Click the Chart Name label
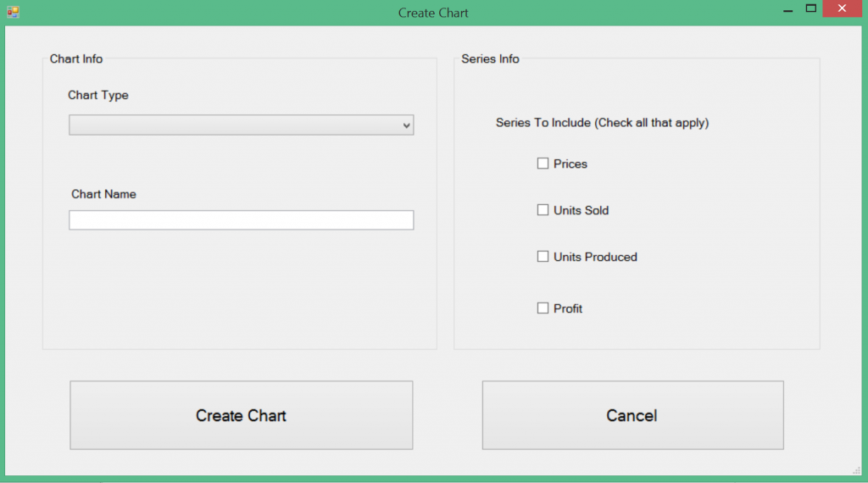This screenshot has height=483, width=868. pos(103,194)
